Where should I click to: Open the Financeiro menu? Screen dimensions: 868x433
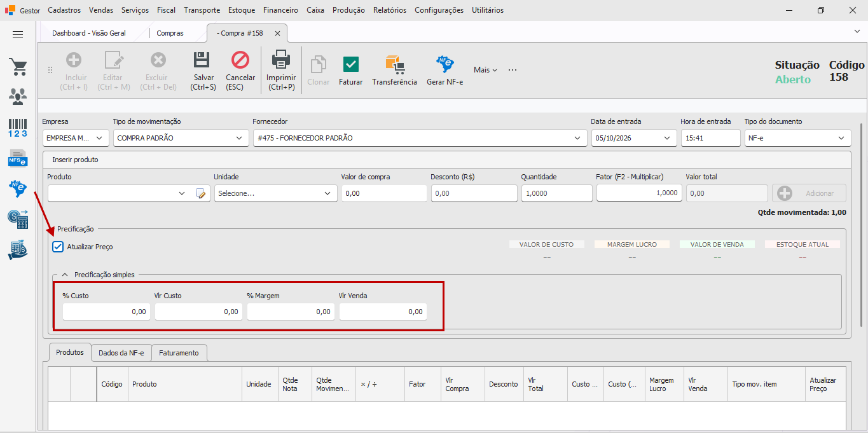(x=280, y=10)
